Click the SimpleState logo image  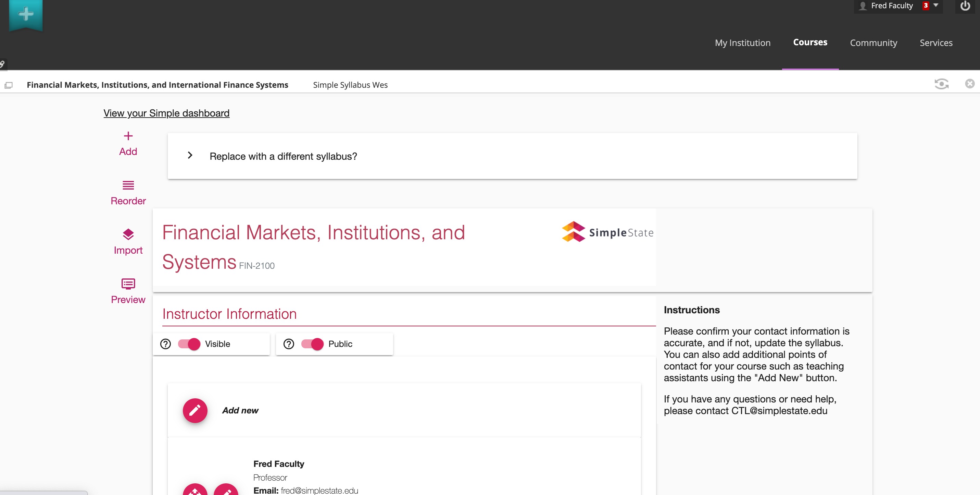[x=607, y=232]
